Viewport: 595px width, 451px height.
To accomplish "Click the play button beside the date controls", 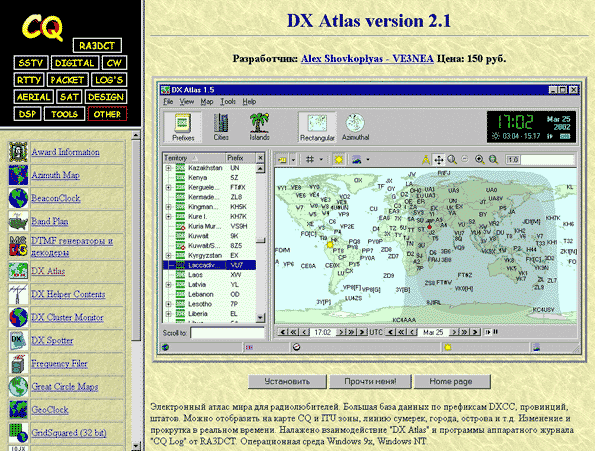I will [488, 332].
